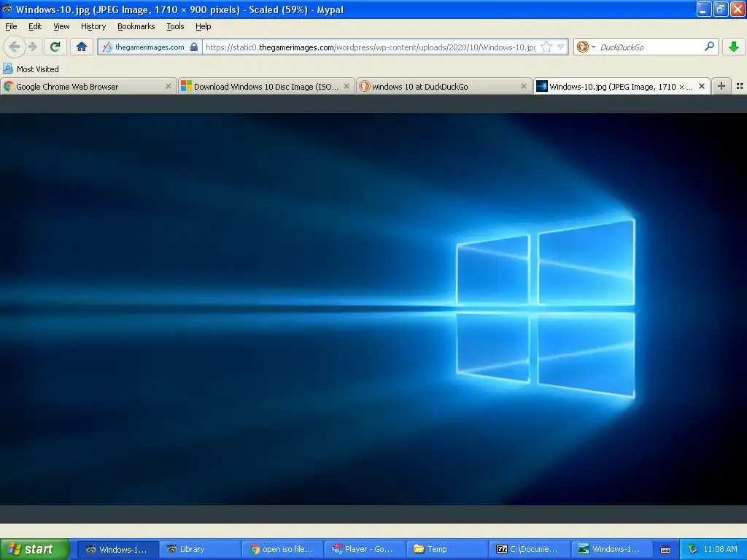Switch to Google Chrome Web Browser tab
This screenshot has height=560, width=747.
[88, 87]
